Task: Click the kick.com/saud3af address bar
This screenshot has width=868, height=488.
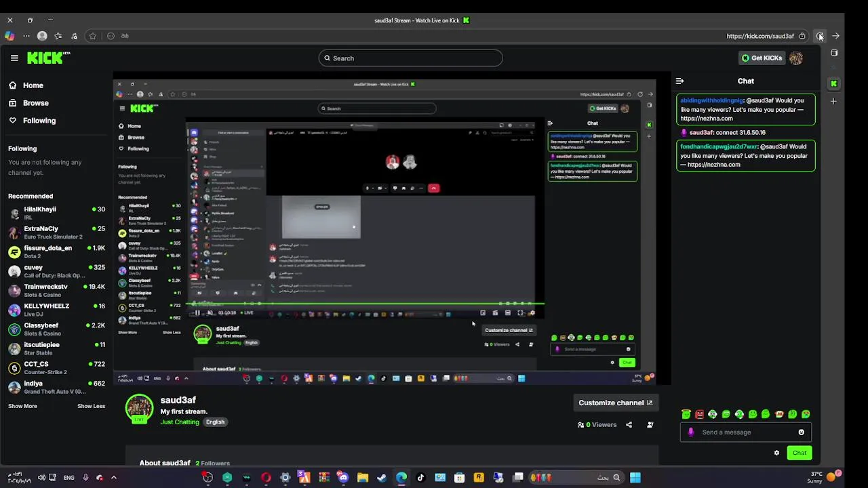Action: [760, 36]
